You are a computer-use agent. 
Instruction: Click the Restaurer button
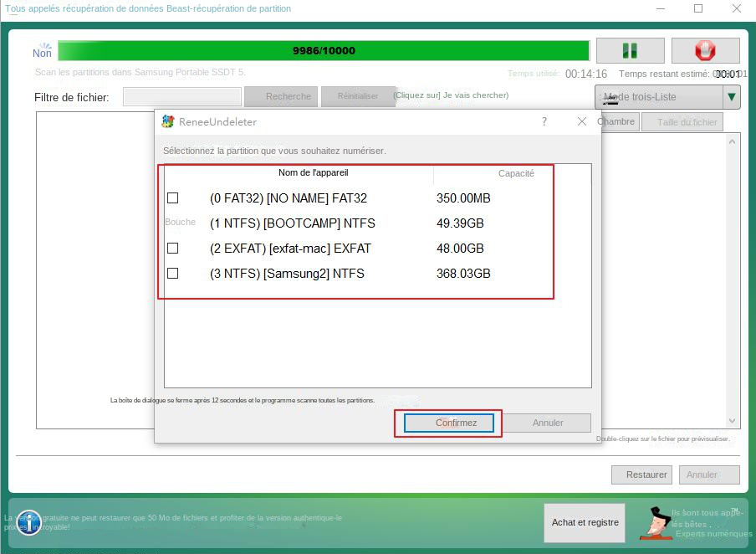[x=641, y=474]
